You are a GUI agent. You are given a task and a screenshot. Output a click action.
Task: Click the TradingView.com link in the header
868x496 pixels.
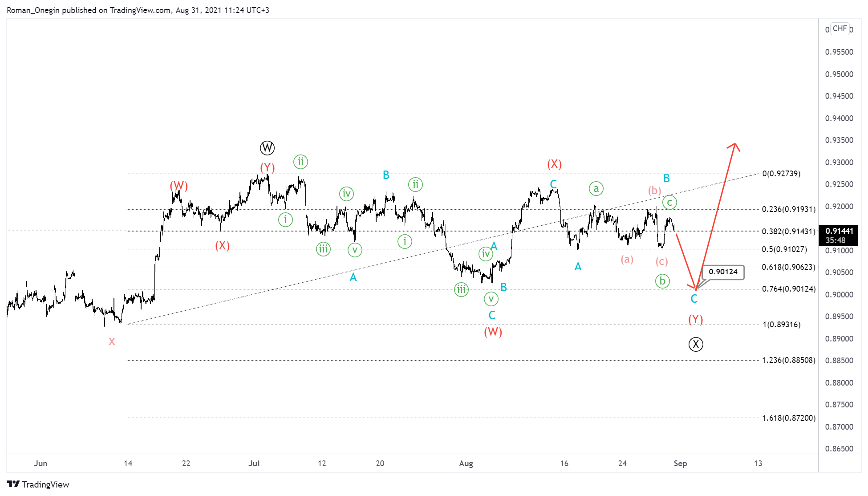point(137,10)
